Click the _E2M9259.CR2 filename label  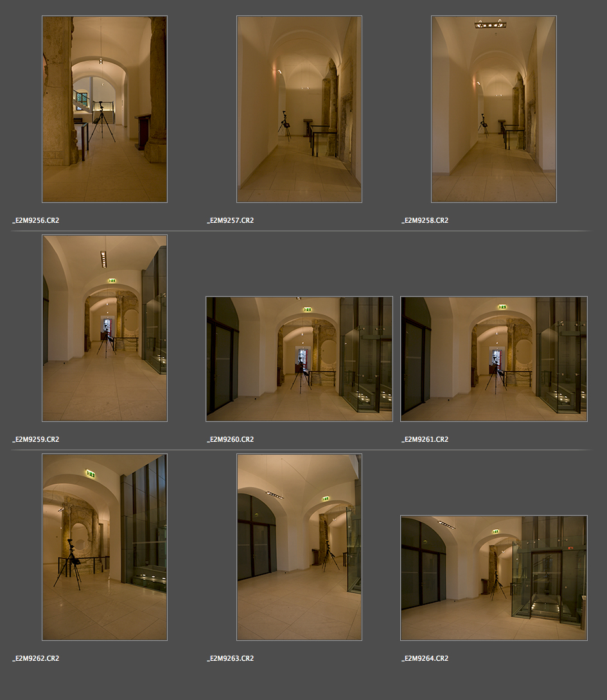pos(36,439)
